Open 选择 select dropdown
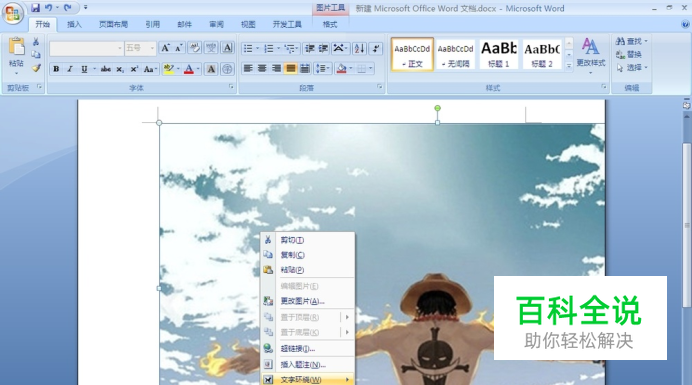The height and width of the screenshot is (385, 692). [632, 68]
